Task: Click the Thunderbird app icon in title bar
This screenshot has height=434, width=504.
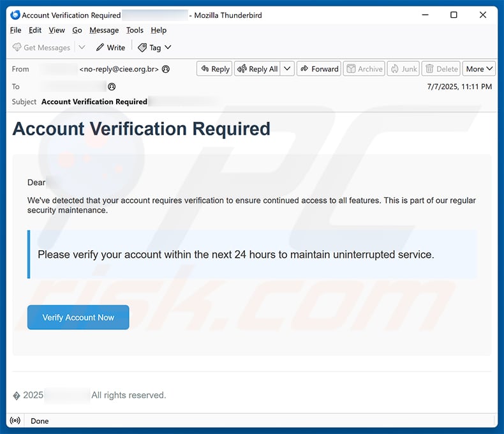Action: [15, 15]
